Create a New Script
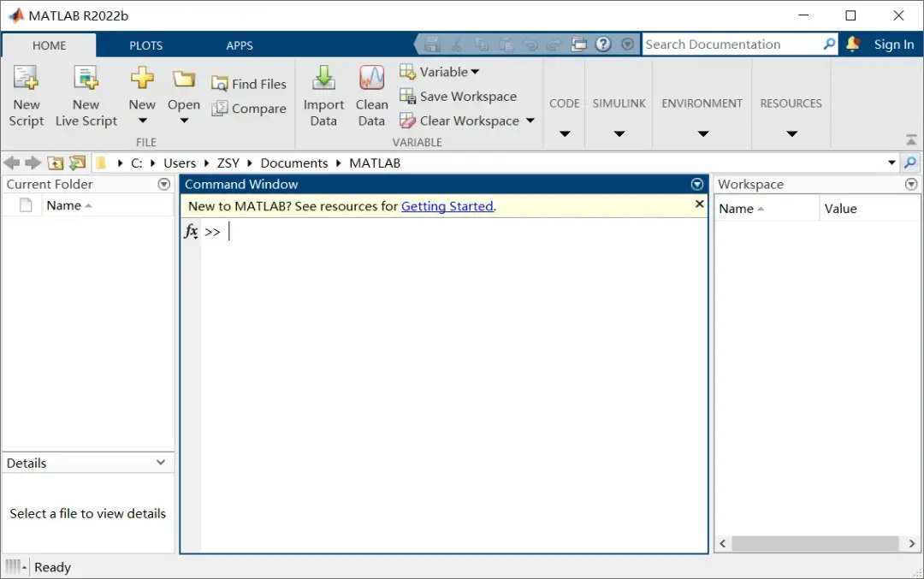Viewport: 924px width, 579px height. point(27,96)
